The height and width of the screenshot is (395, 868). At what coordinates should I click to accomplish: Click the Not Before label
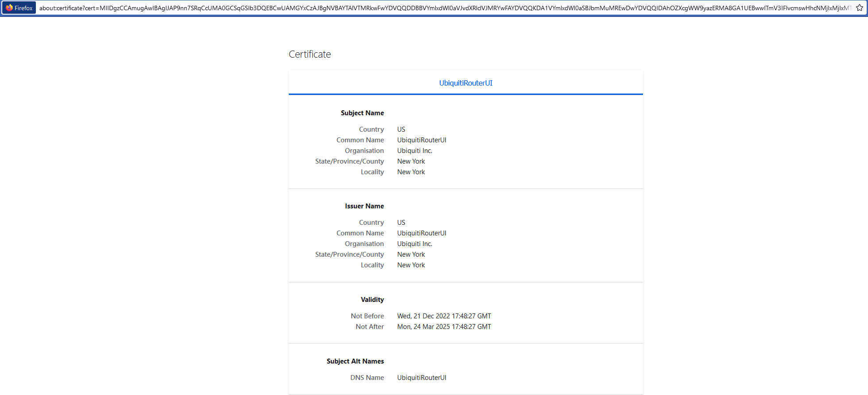[x=367, y=316]
